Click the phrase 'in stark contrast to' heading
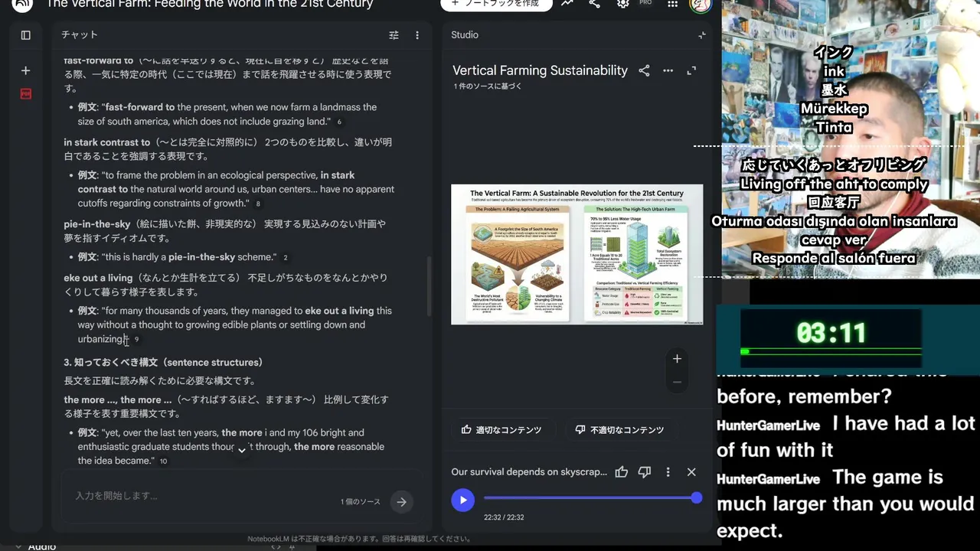The height and width of the screenshot is (551, 980). point(107,142)
